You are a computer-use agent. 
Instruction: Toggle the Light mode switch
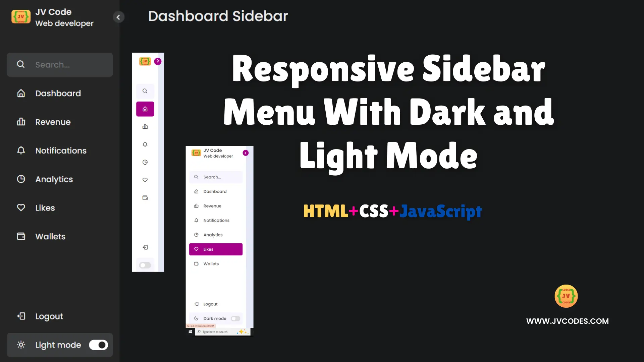coord(98,345)
